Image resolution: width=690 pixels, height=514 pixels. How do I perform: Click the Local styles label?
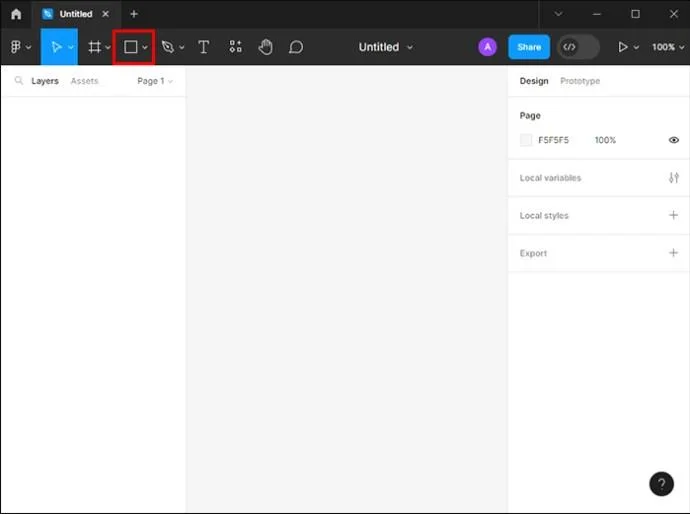coord(544,216)
